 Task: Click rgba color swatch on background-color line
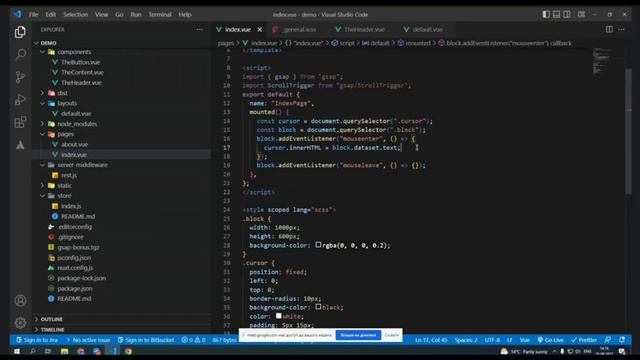pos(318,245)
